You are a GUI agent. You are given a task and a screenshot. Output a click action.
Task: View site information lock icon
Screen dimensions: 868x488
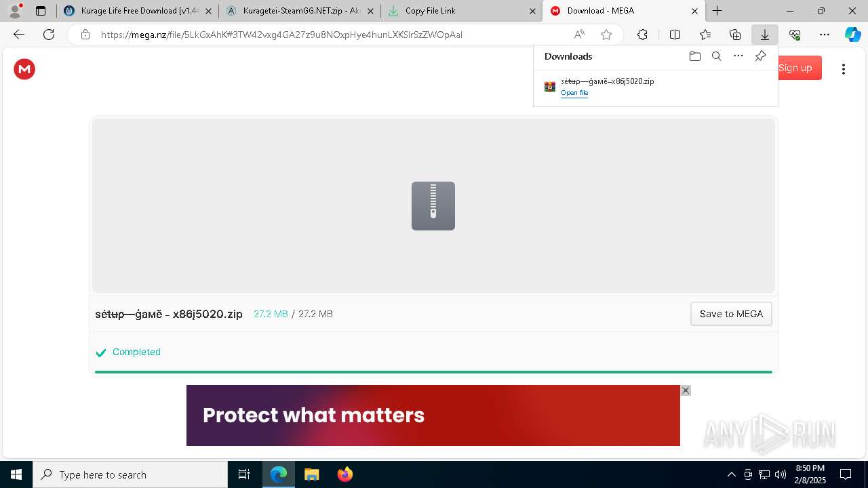click(x=85, y=35)
